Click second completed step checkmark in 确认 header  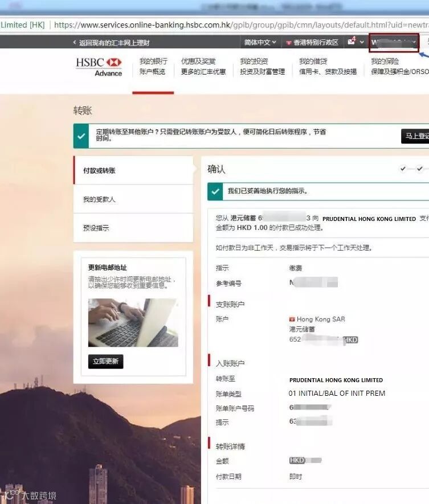(419, 169)
